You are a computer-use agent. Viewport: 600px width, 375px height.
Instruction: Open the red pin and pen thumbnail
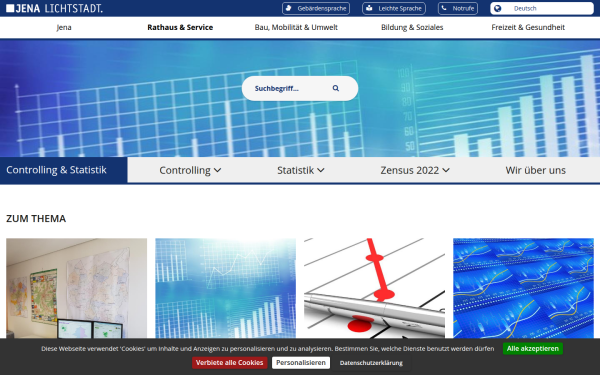click(374, 288)
